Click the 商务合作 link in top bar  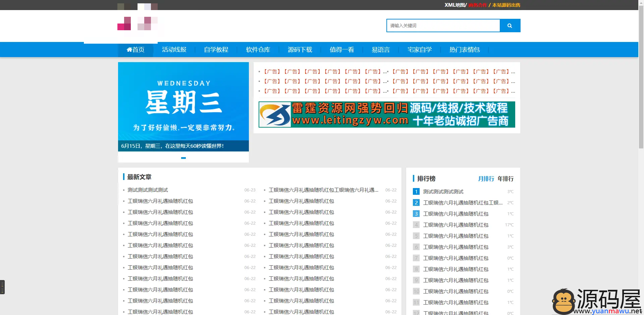click(478, 5)
